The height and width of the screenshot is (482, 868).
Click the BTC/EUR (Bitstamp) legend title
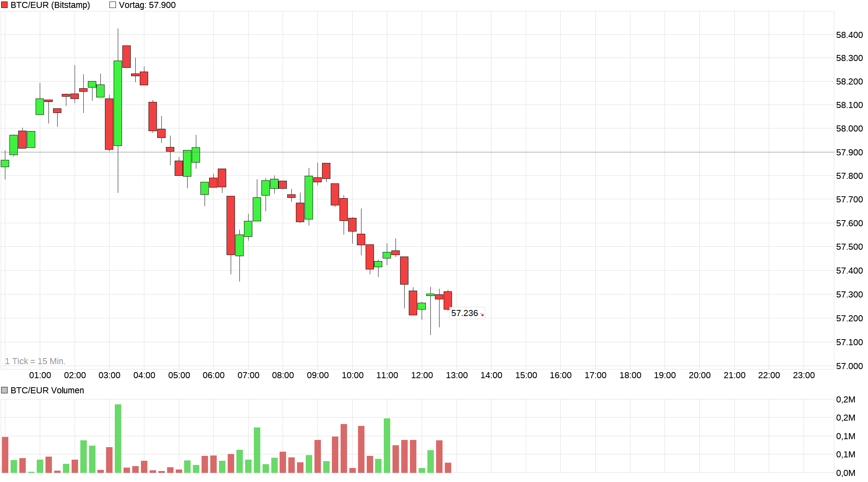(x=50, y=5)
